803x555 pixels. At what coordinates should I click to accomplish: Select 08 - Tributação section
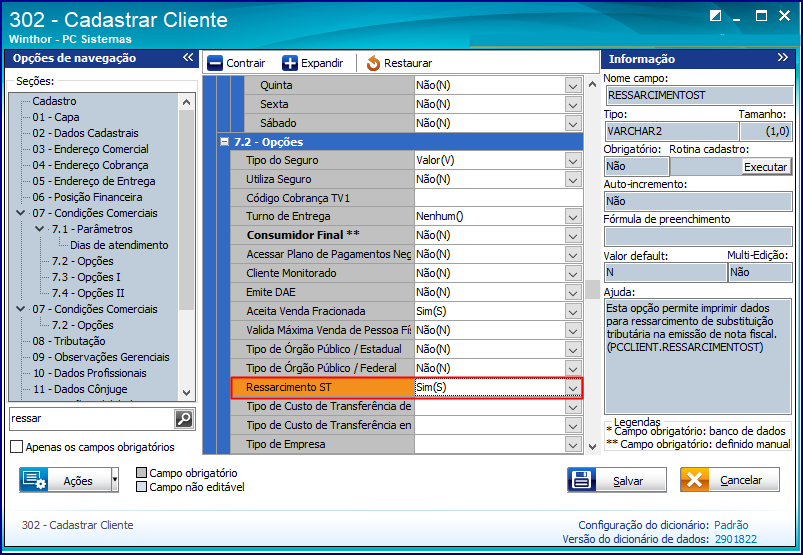pyautogui.click(x=69, y=341)
